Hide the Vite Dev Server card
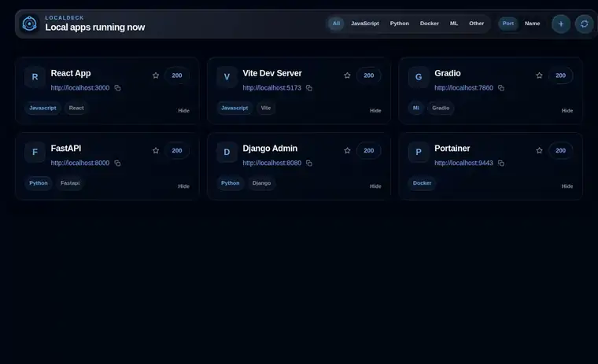 tap(375, 111)
